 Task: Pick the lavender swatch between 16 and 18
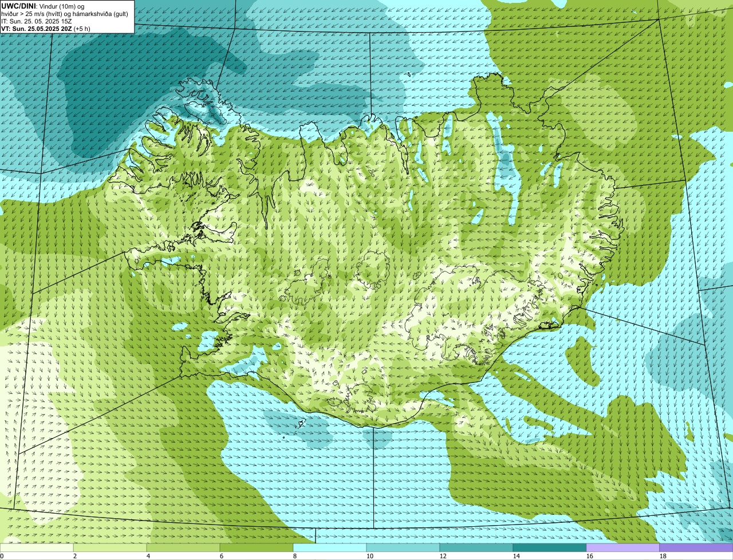623,548
